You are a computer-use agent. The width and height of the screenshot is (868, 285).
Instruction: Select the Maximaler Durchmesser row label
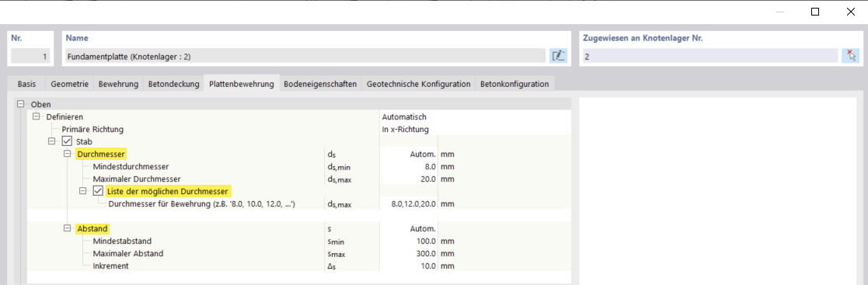click(x=137, y=179)
